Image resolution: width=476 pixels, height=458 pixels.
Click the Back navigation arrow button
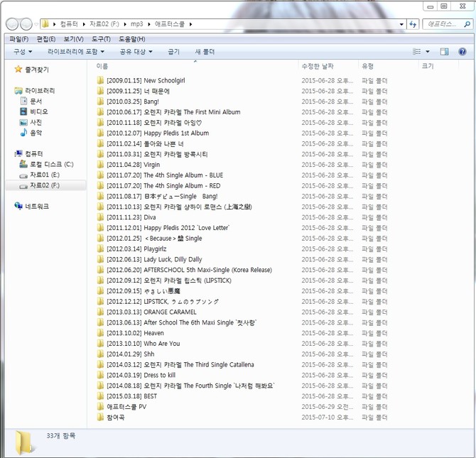click(12, 24)
